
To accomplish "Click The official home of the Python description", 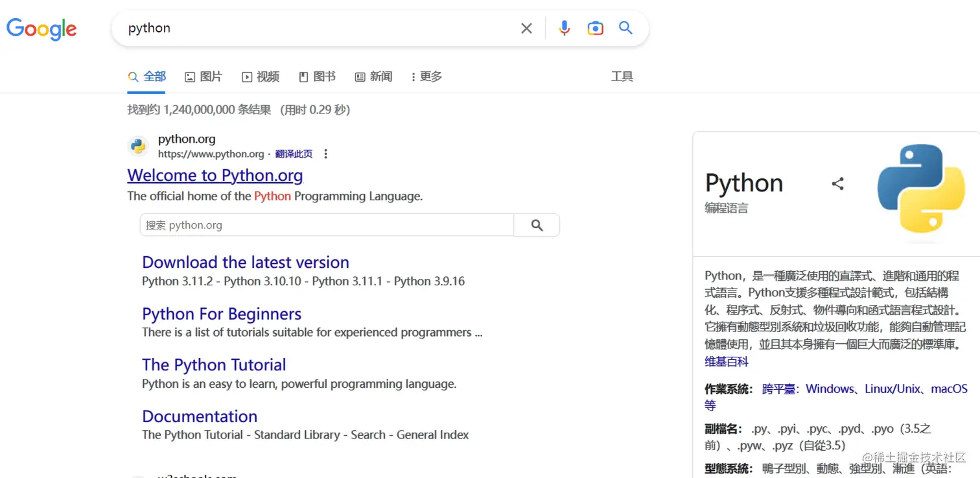I will [x=275, y=196].
